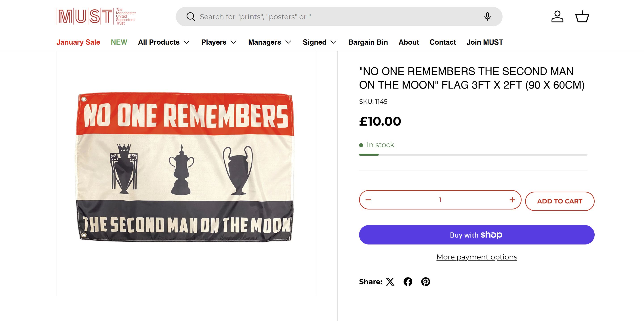Click Buy with Shop button

[476, 235]
